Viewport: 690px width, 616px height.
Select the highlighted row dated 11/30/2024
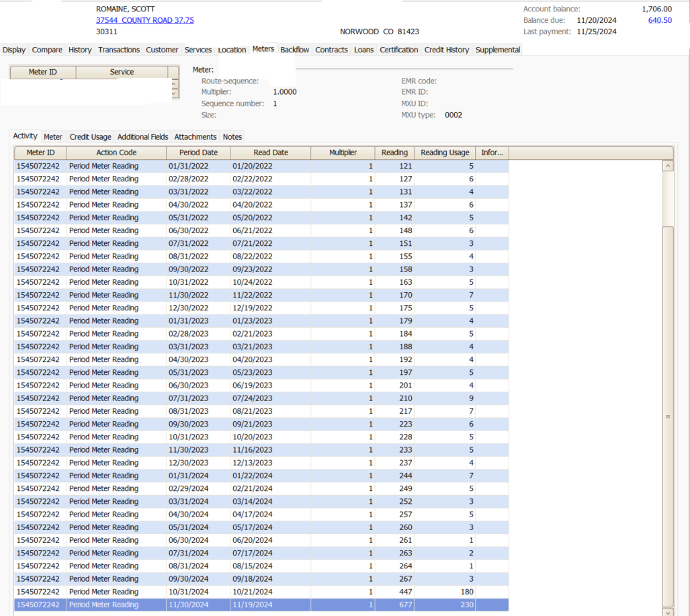click(261, 605)
